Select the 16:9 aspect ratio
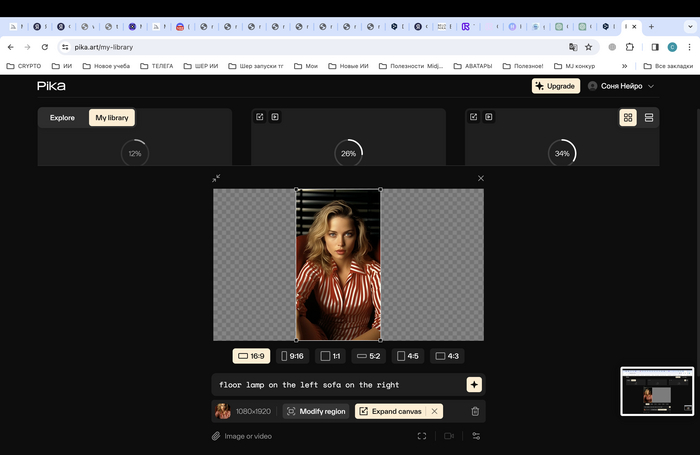 click(x=251, y=356)
